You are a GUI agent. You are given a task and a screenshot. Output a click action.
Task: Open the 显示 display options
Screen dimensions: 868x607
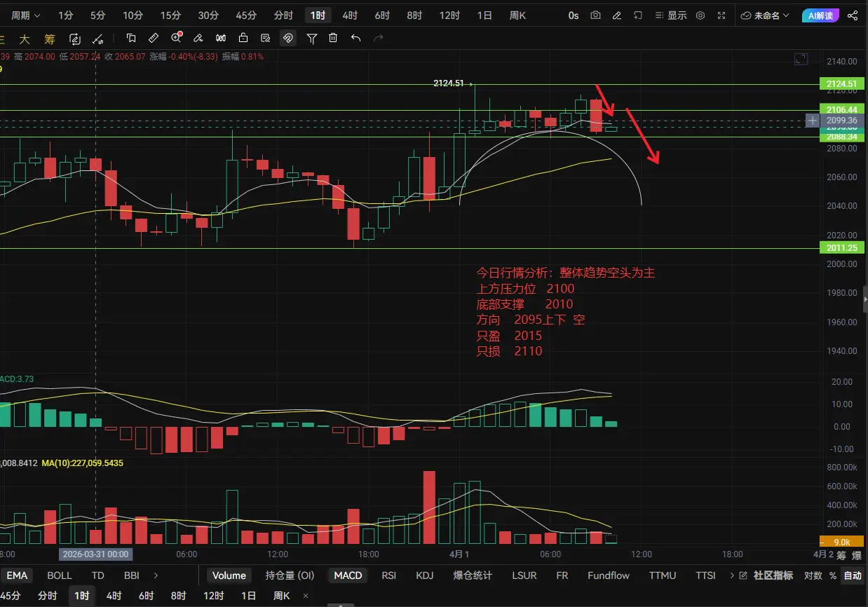point(671,15)
